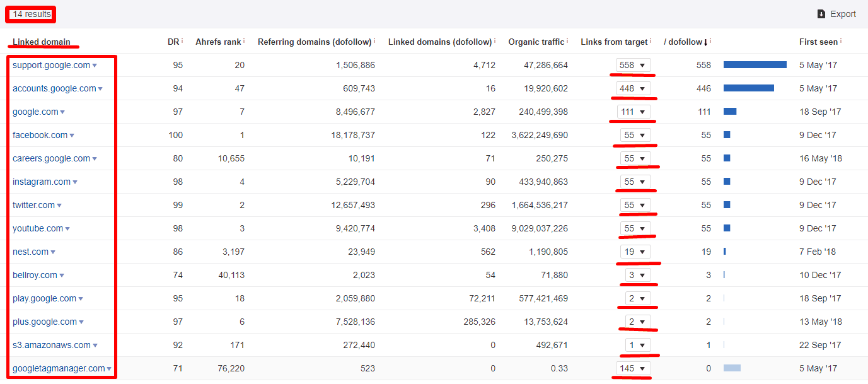The width and height of the screenshot is (868, 384).
Task: Click organic traffic value 240,499,398
Action: (x=541, y=112)
